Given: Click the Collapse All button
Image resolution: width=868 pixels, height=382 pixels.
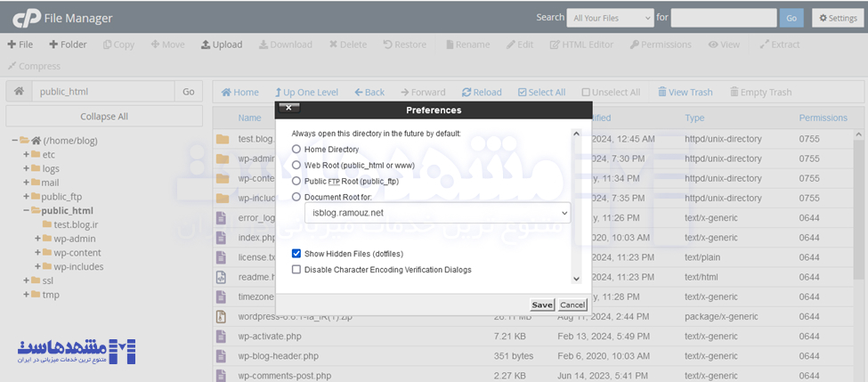Looking at the screenshot, I should [x=104, y=117].
